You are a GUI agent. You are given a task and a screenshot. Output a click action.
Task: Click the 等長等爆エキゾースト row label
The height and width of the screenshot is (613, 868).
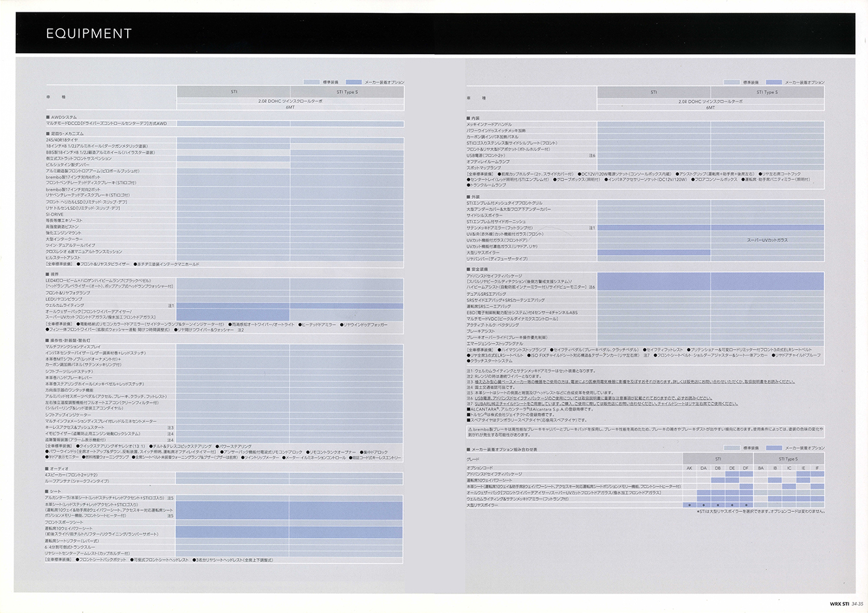pyautogui.click(x=64, y=220)
